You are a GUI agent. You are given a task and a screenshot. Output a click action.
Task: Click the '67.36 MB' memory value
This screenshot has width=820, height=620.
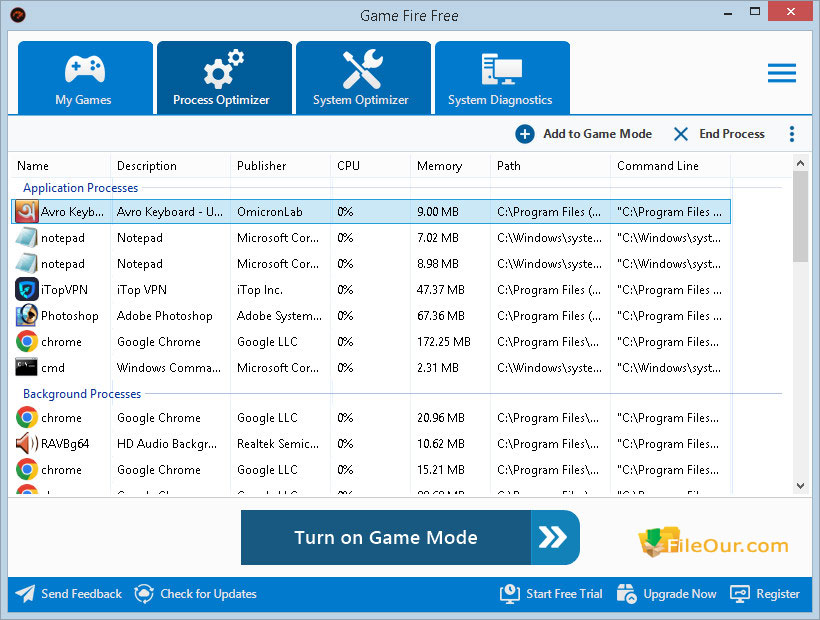click(441, 316)
